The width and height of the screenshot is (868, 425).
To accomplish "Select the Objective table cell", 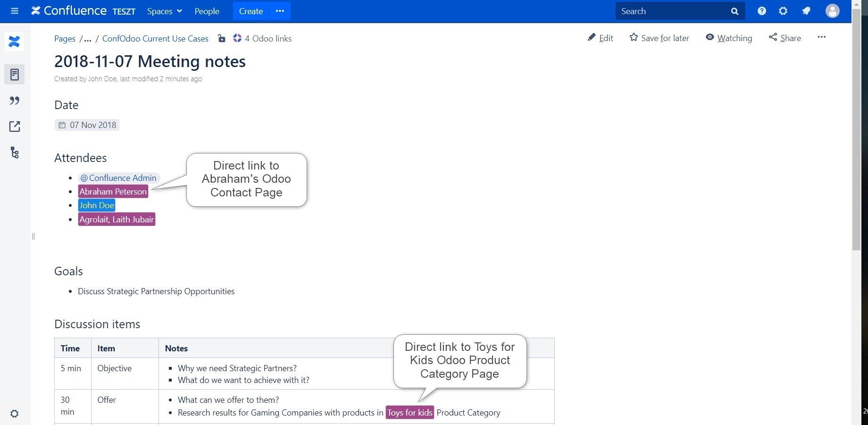I will (x=125, y=374).
